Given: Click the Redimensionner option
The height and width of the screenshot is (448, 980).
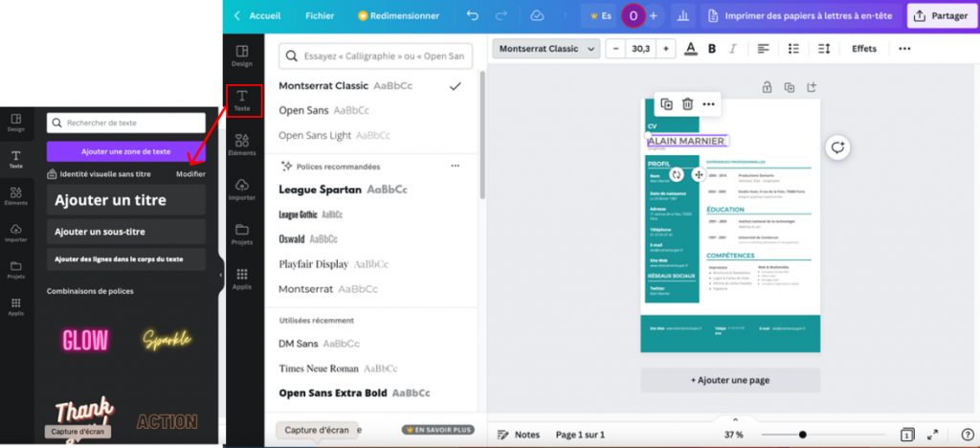Looking at the screenshot, I should [399, 15].
